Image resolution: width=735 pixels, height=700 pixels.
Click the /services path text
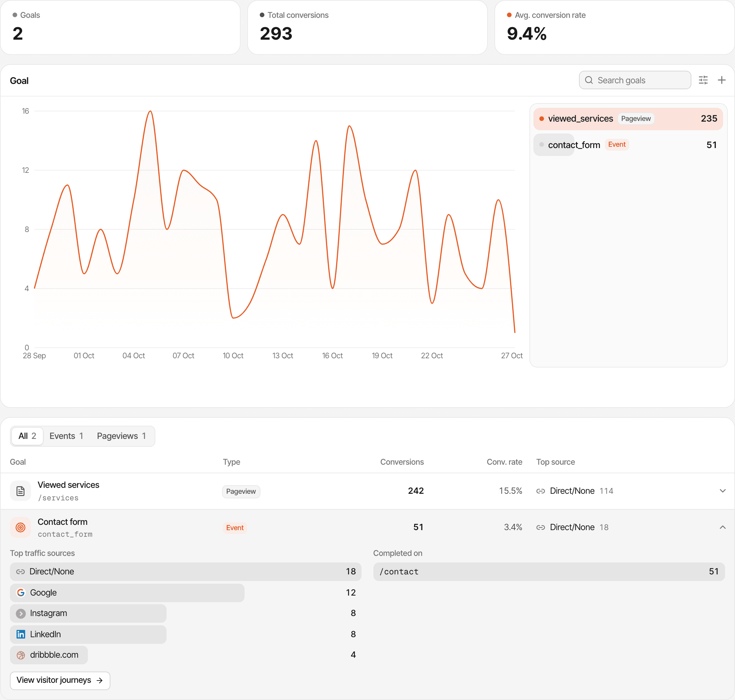[x=58, y=498]
